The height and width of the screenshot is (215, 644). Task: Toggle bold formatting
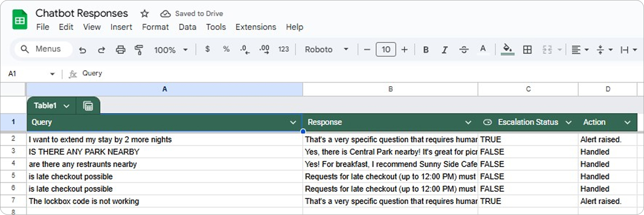425,49
